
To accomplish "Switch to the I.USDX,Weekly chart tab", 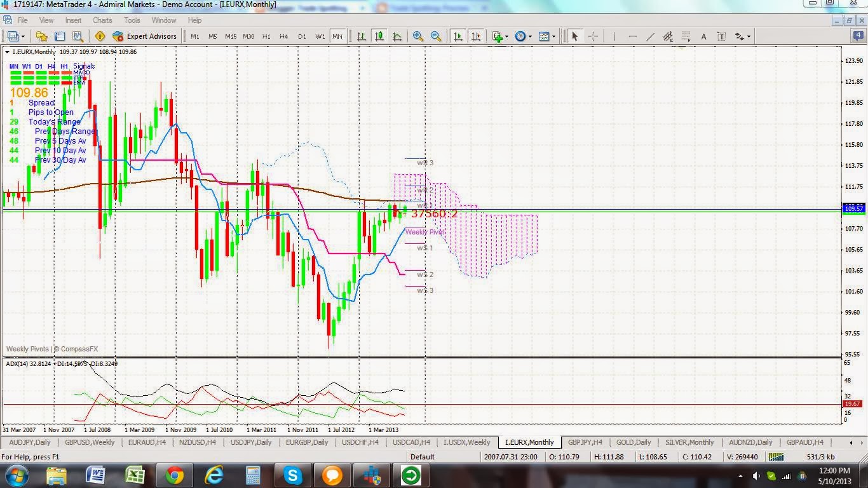I will (x=467, y=442).
